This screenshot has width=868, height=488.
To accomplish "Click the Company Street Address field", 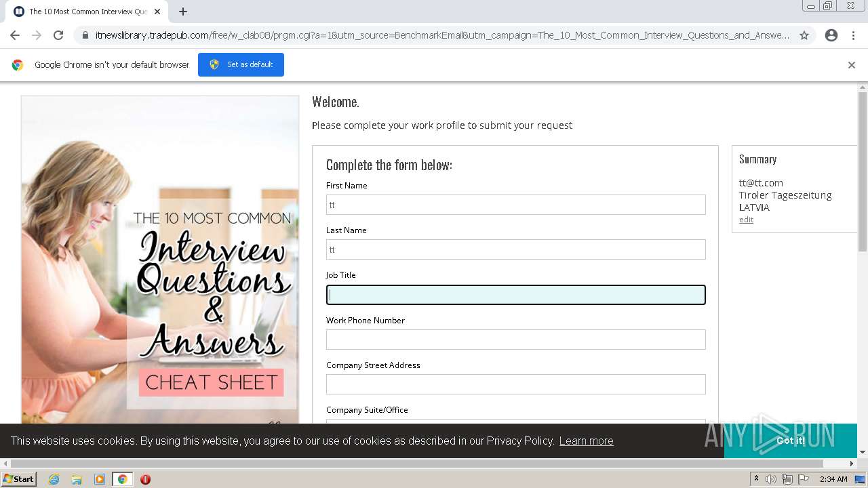I will click(x=515, y=384).
